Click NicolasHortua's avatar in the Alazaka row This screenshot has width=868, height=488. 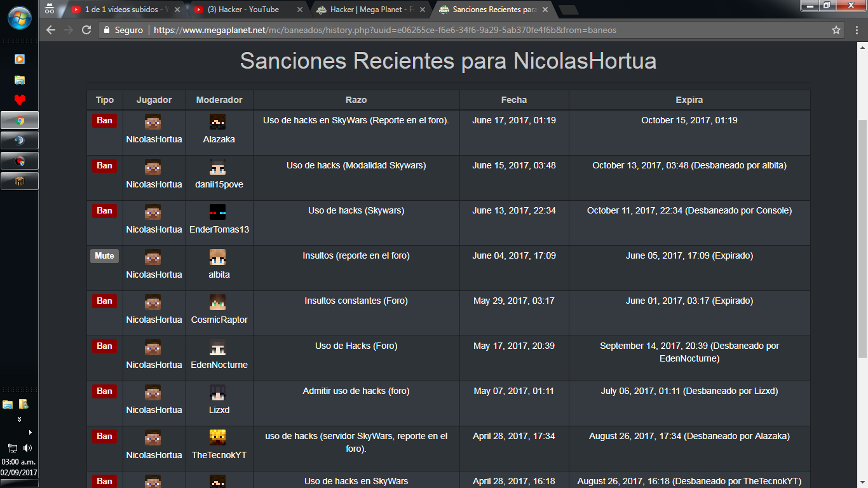(153, 122)
